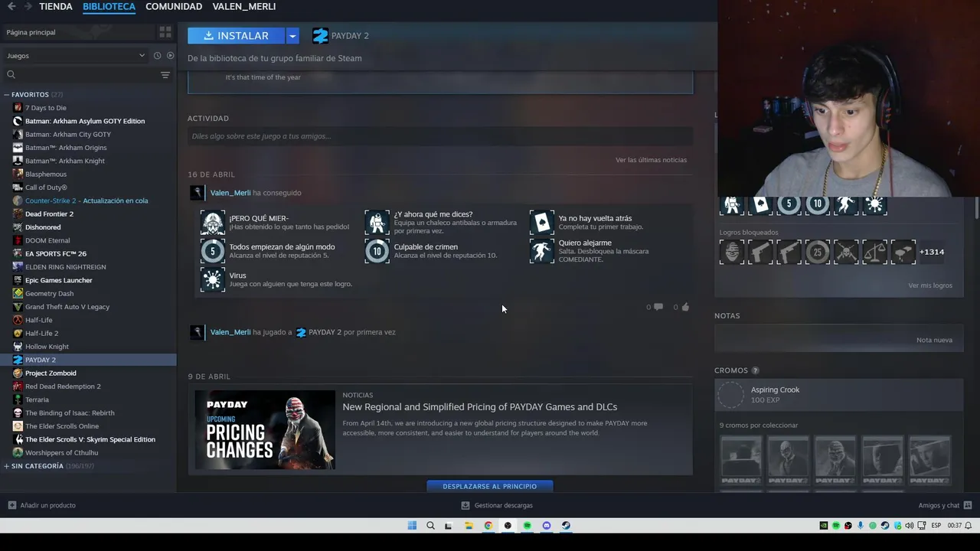Go forward using the Steam forward arrow

pos(28,6)
